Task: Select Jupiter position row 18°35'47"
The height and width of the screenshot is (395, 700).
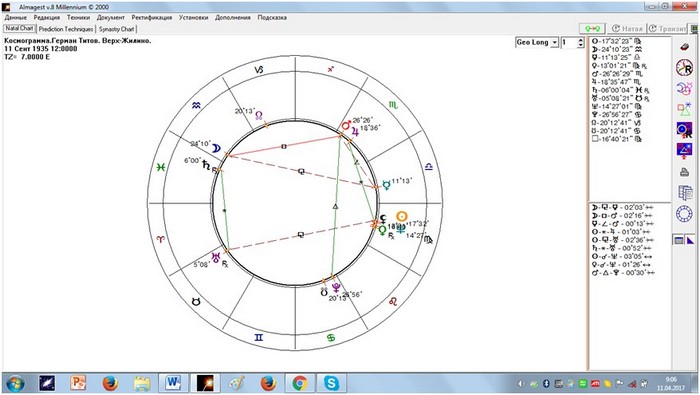Action: pos(618,82)
